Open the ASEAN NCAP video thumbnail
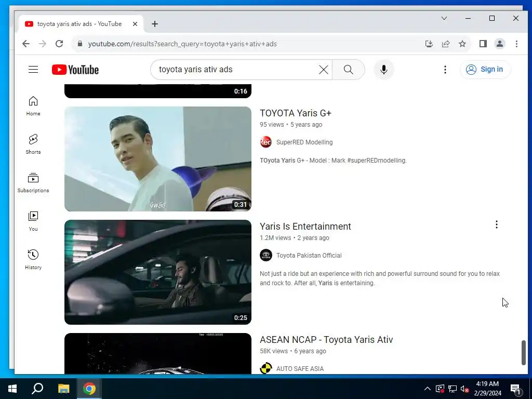This screenshot has width=532, height=399. point(158,353)
